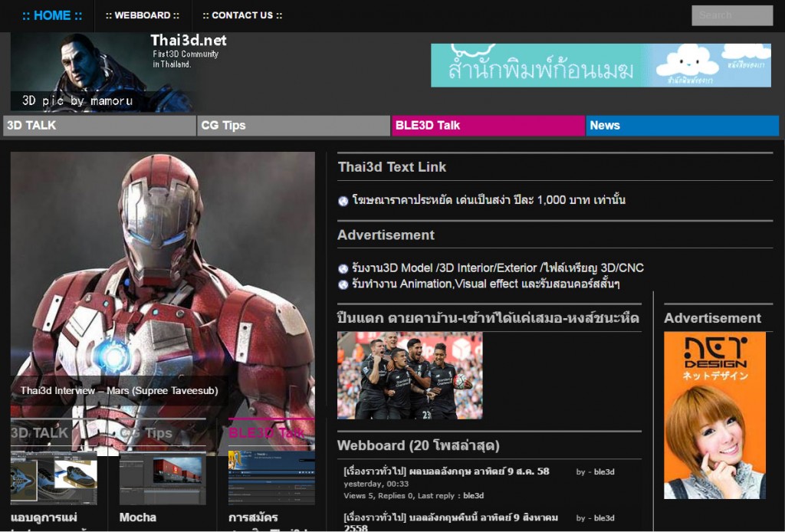Click the Thai3d.net logo banner
The width and height of the screenshot is (785, 532).
119,72
